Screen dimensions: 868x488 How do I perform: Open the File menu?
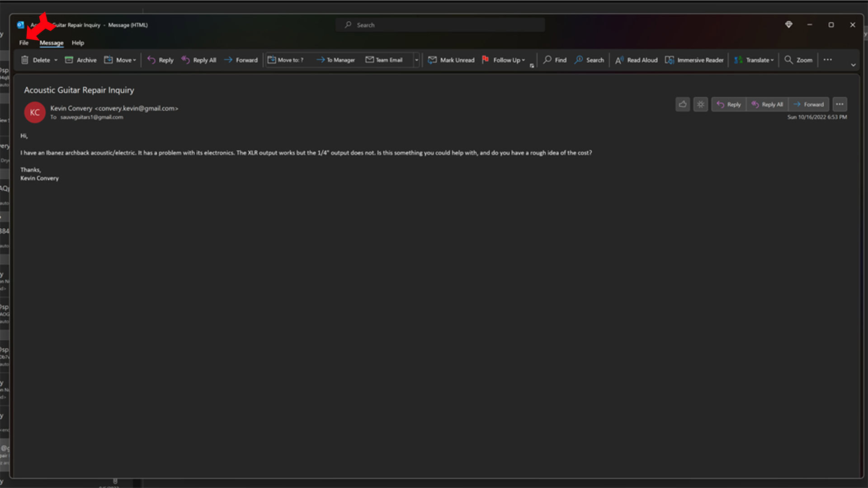pos(24,43)
